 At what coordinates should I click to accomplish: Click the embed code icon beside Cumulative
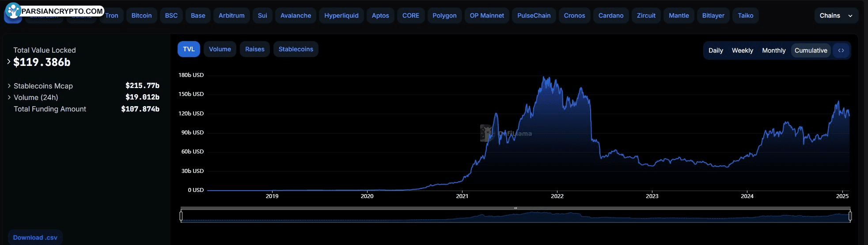[841, 50]
